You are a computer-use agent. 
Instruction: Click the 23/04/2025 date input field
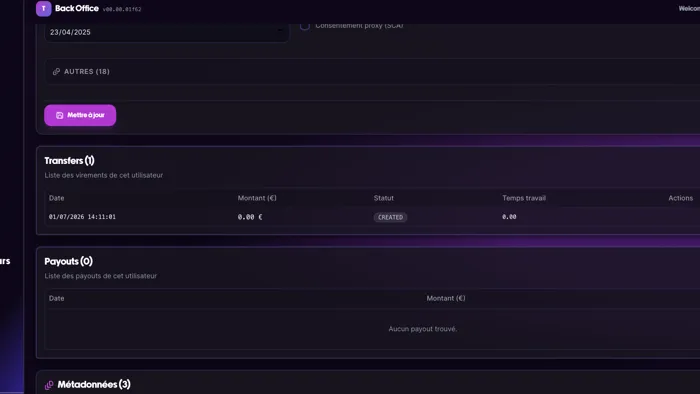[166, 32]
